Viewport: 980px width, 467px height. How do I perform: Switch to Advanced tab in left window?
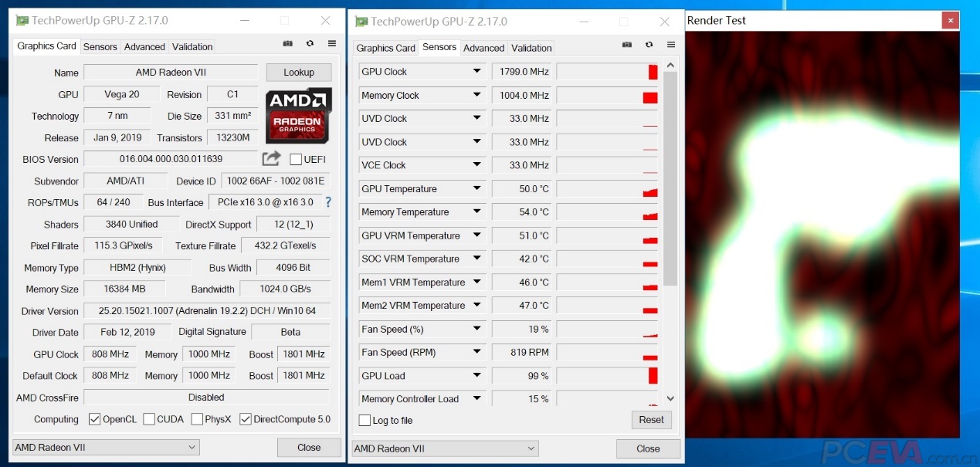tap(144, 46)
